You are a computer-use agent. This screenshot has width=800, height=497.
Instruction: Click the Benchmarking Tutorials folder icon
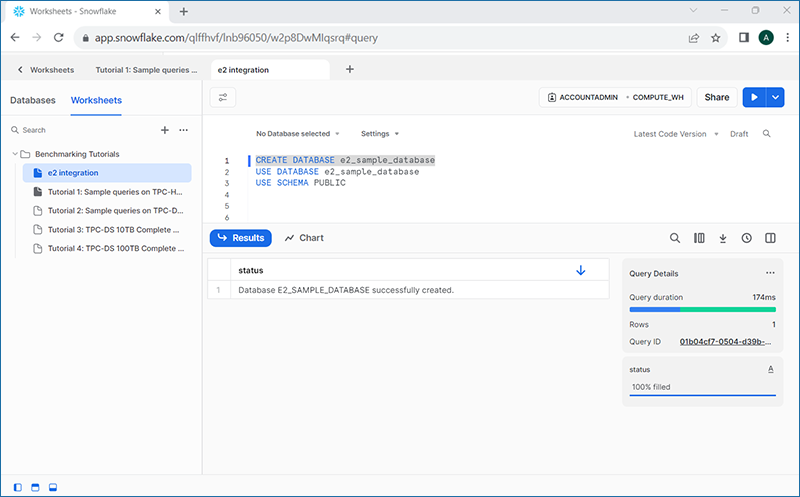26,154
